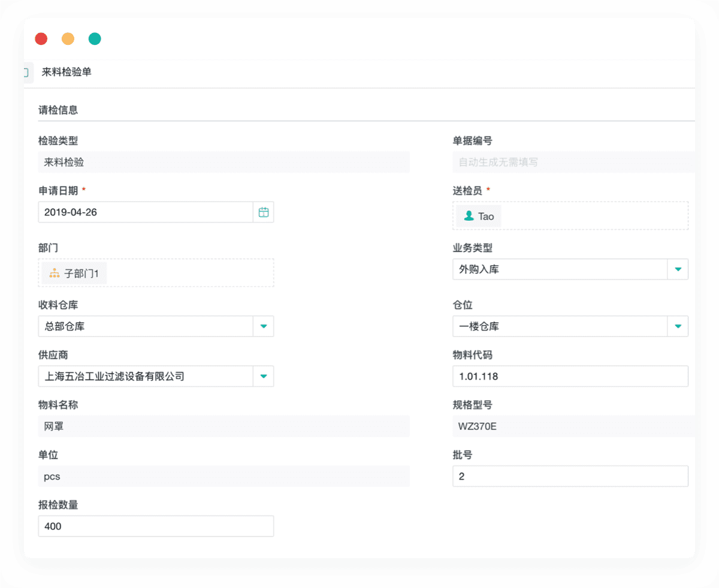The width and height of the screenshot is (719, 588).
Task: Click the form icon beside 来料检验单
Action: [x=26, y=72]
